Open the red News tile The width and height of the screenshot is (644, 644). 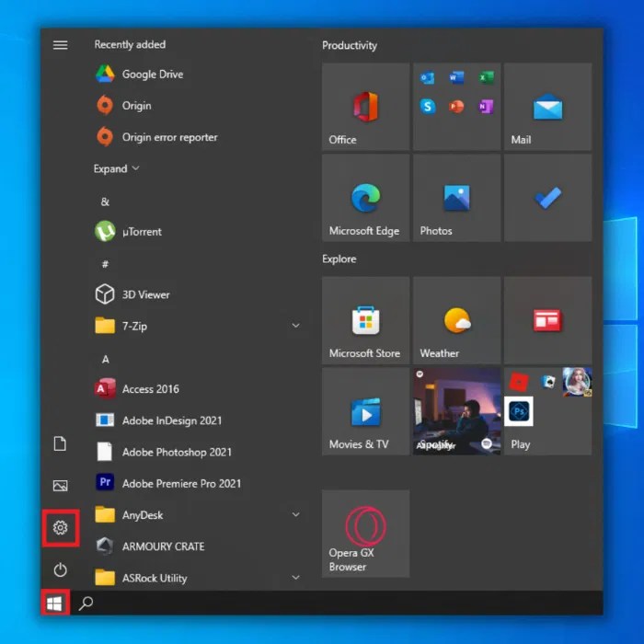pos(548,320)
